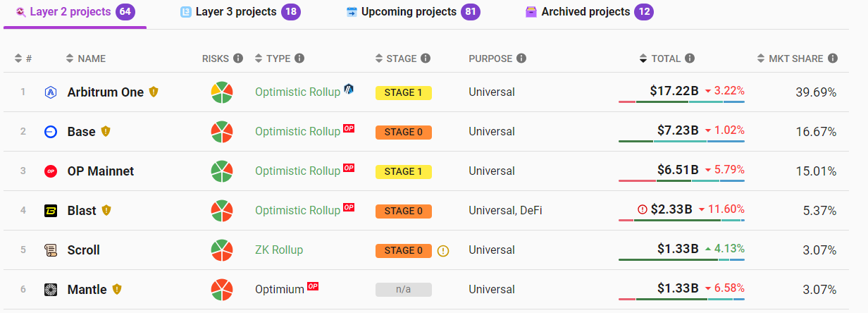The width and height of the screenshot is (868, 313).
Task: Click the risk pie chart for Scroll
Action: [222, 250]
